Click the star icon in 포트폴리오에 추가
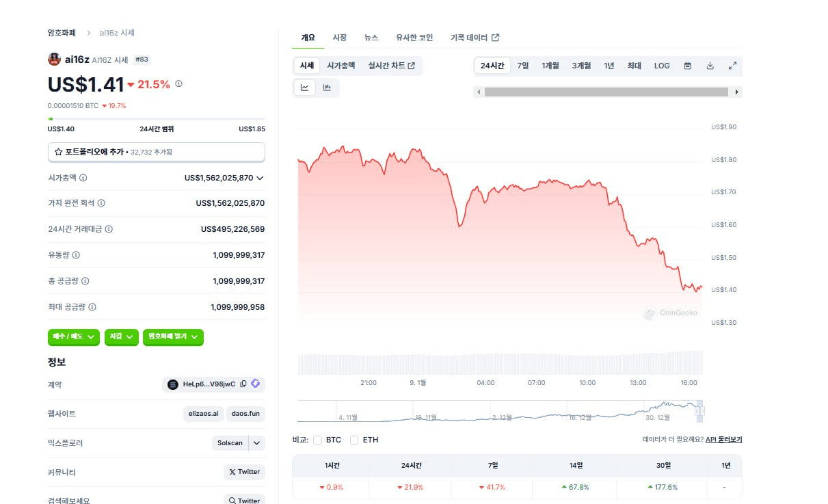Screen dimensions: 828x504 coord(59,152)
